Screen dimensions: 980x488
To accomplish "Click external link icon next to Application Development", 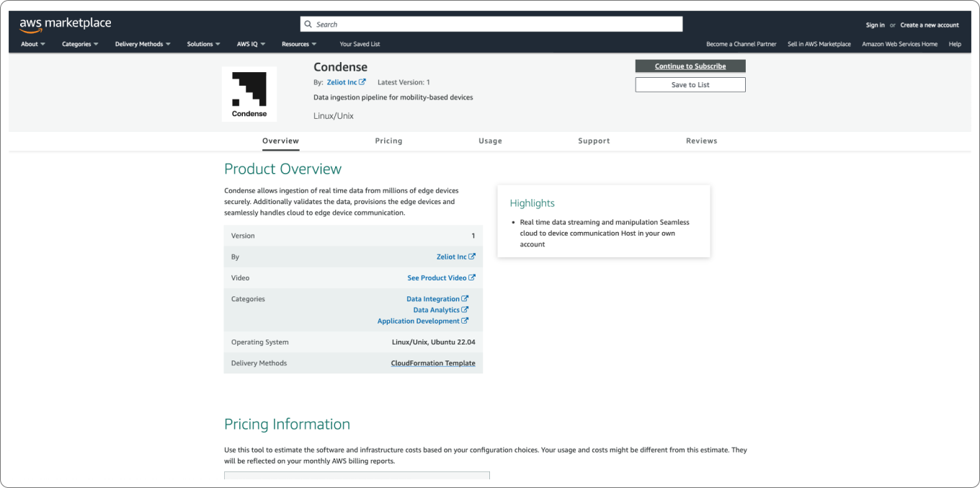I will 465,321.
